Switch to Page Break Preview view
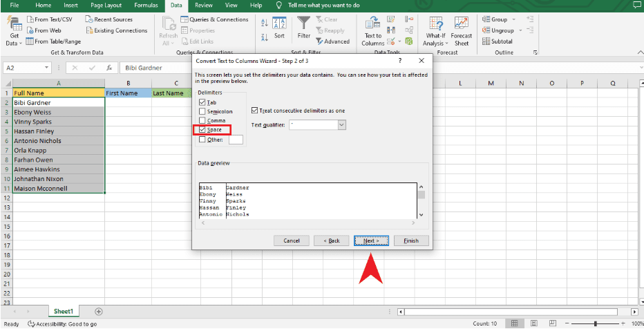The width and height of the screenshot is (644, 329). pos(552,323)
